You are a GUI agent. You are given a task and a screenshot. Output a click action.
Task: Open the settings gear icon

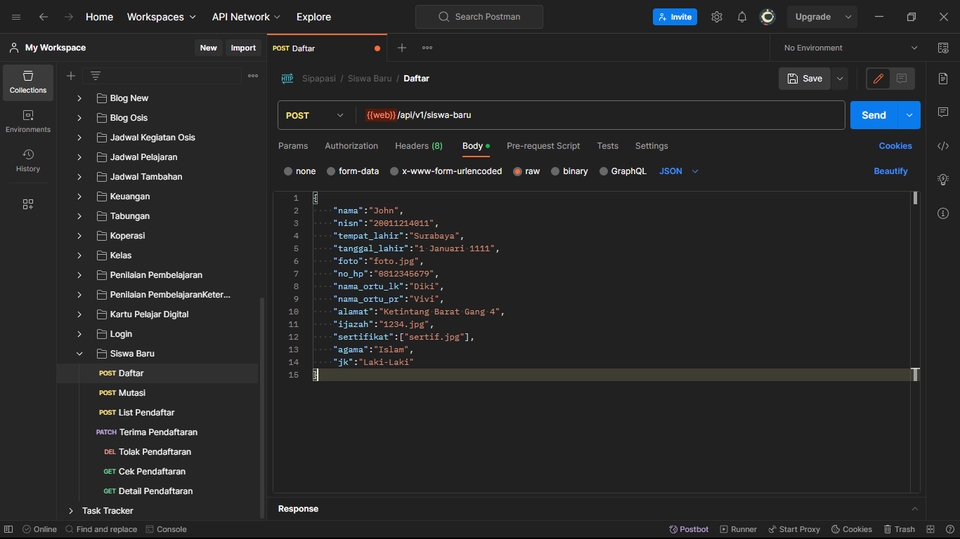(x=717, y=17)
